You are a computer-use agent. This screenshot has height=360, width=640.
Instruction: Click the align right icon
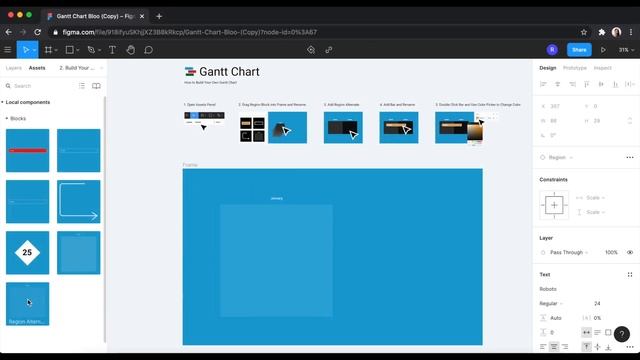(x=572, y=84)
